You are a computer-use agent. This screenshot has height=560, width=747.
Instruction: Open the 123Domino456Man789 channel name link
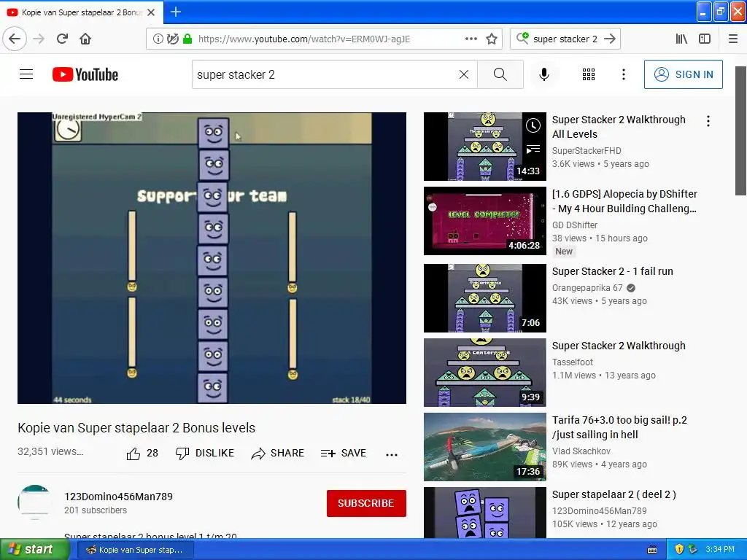[x=119, y=497]
